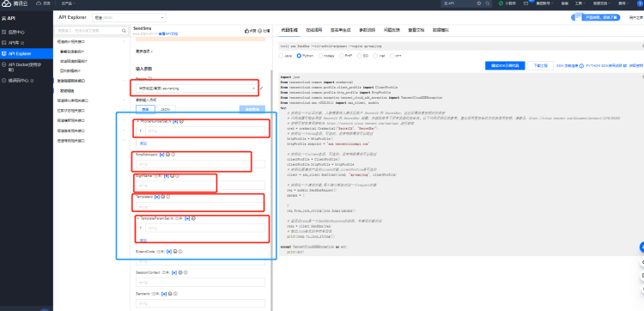Image resolution: width=644 pixels, height=311 pixels.
Task: Open the Region ap-nanjing dropdown
Action: 196,88
